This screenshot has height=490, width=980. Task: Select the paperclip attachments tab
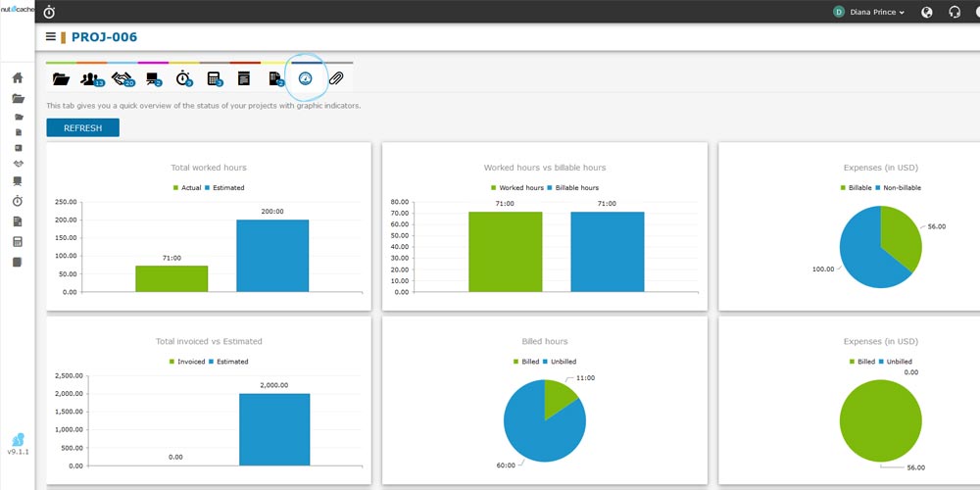(335, 78)
